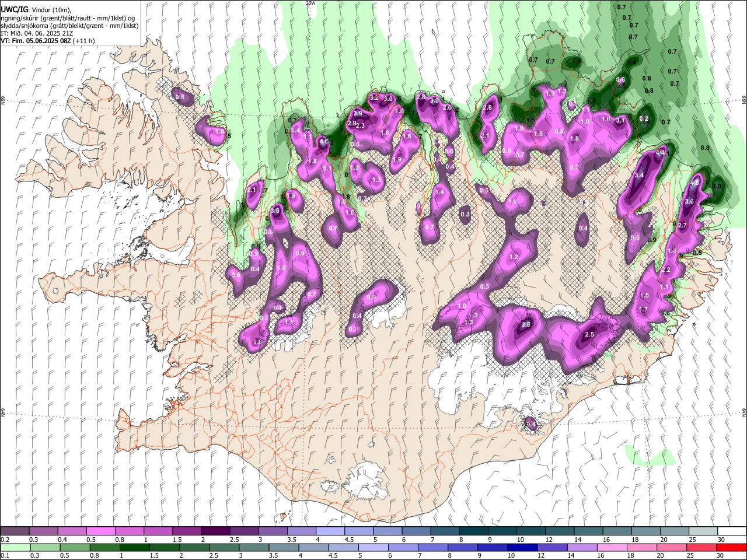The width and height of the screenshot is (747, 560).
Task: Click the "3.9" precipitation value on the map
Action: pyautogui.click(x=358, y=113)
